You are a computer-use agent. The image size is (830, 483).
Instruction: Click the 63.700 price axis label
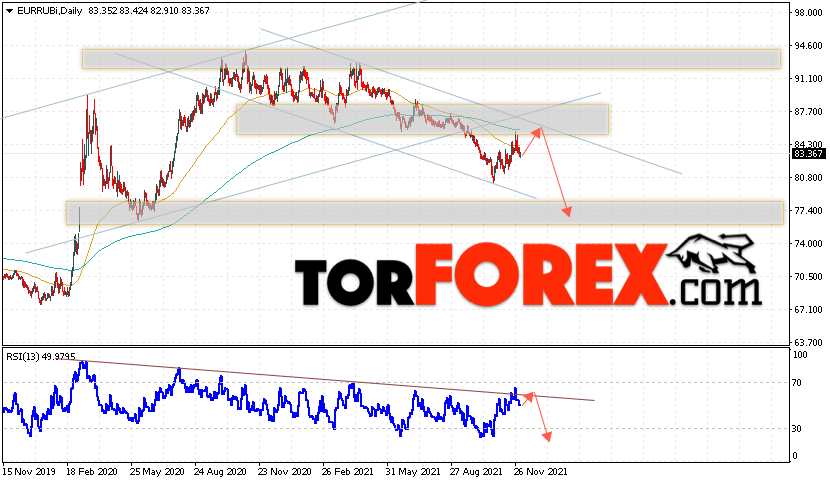(x=808, y=342)
